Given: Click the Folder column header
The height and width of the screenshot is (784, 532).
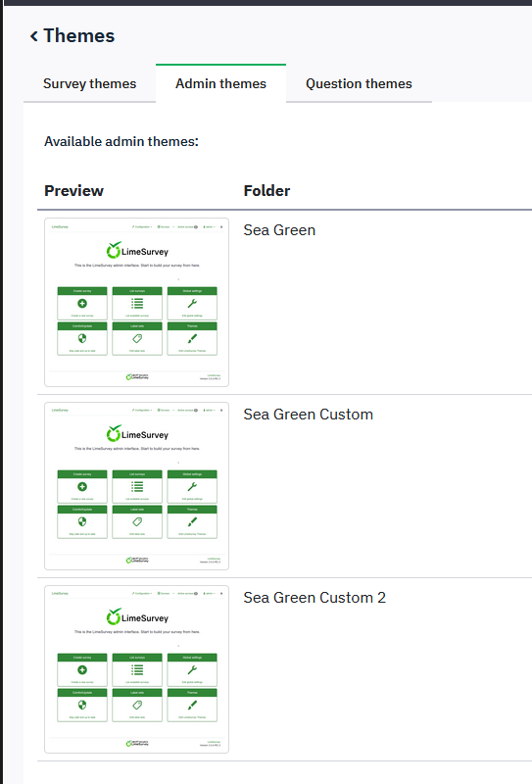Looking at the screenshot, I should point(266,190).
